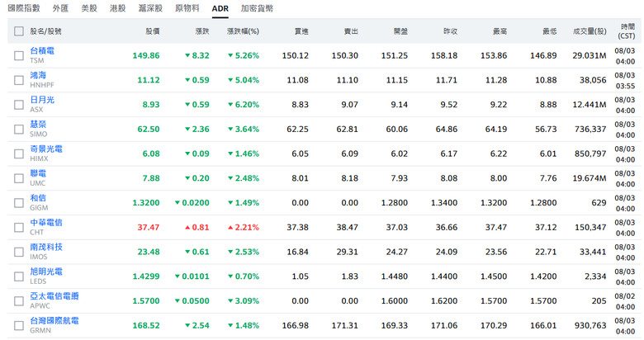
Task: Toggle the select-all checkbox in header
Action: point(19,31)
